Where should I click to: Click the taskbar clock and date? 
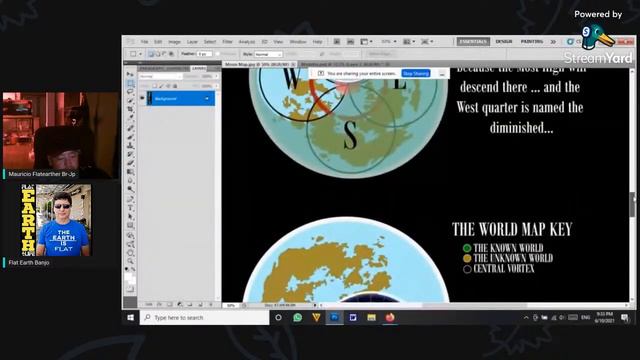coord(604,317)
